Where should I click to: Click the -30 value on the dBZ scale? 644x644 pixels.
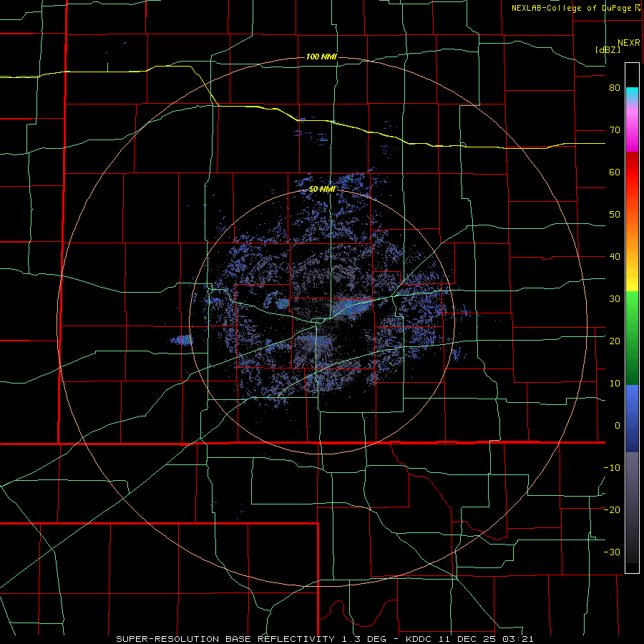612,552
